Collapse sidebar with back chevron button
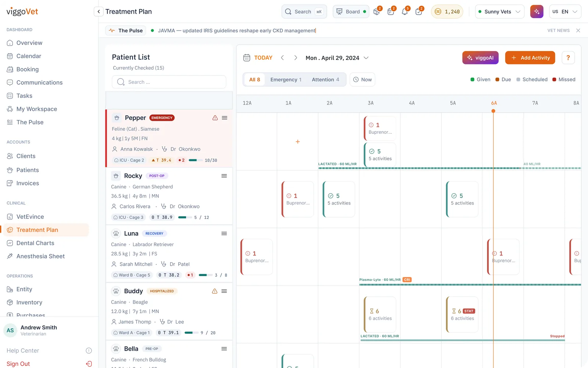Viewport: 588px width, 368px height. (98, 12)
